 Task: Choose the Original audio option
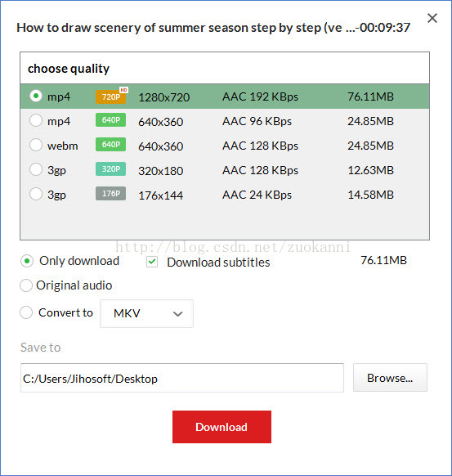tap(26, 285)
